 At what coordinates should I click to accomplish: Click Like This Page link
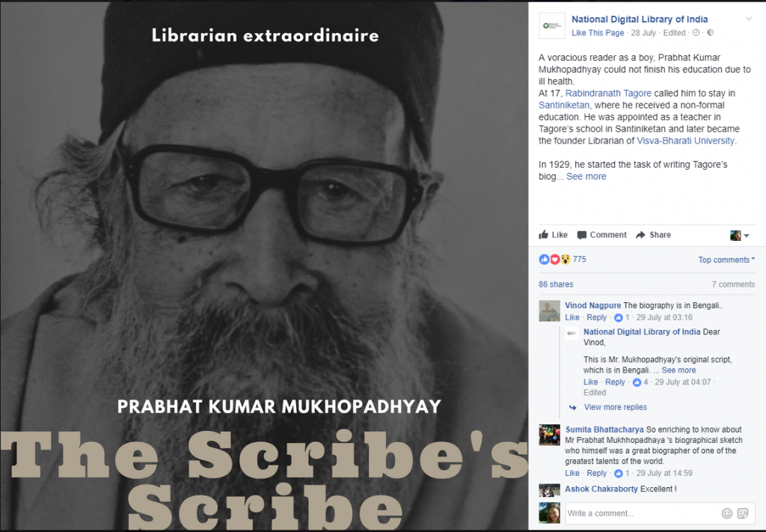[598, 33]
